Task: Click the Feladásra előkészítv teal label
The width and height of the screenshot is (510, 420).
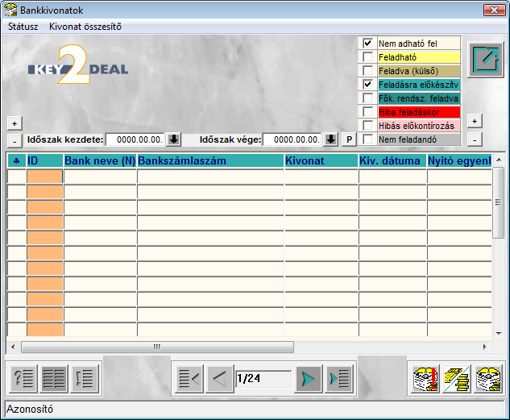Action: coord(419,85)
